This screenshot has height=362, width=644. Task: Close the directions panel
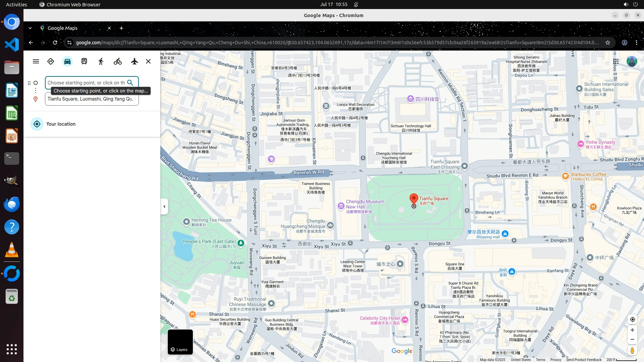148,61
